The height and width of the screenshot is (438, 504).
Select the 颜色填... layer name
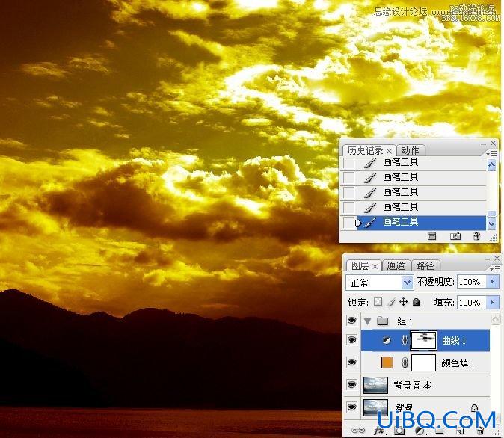pos(458,363)
